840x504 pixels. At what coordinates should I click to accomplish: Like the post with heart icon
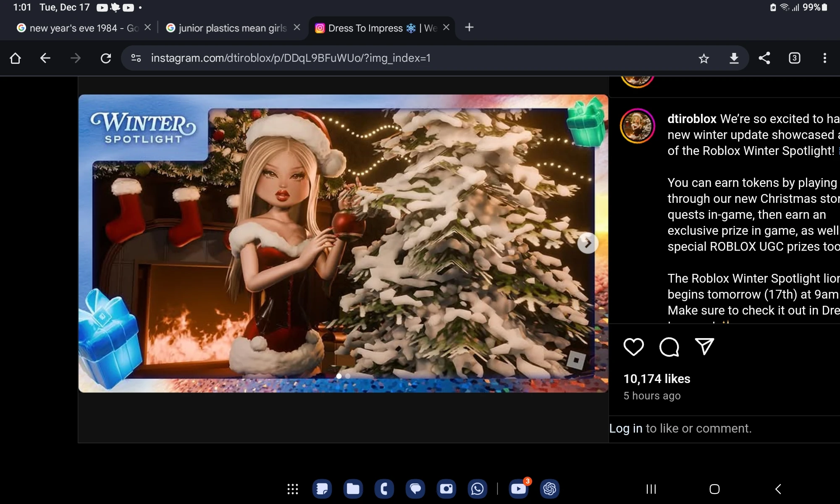point(633,347)
